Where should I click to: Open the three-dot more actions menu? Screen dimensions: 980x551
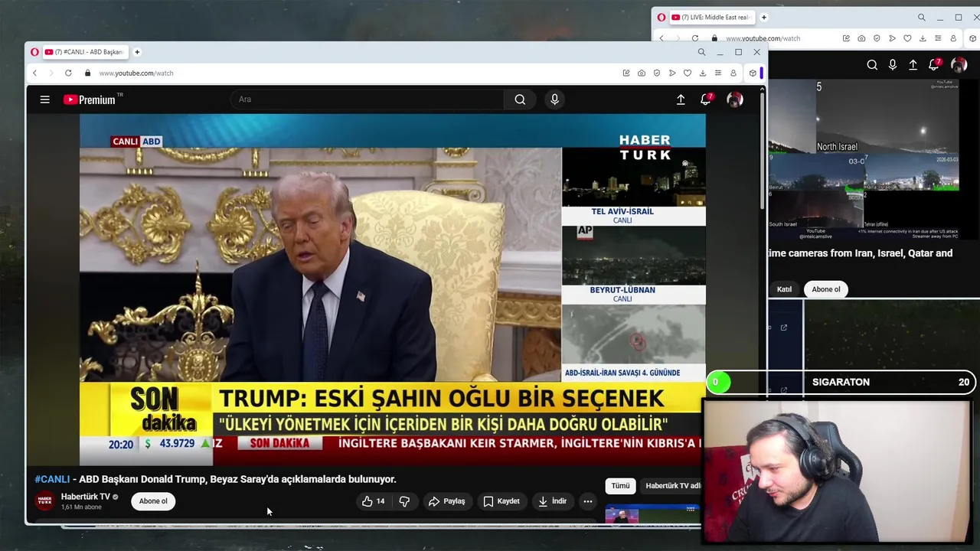[x=588, y=501]
